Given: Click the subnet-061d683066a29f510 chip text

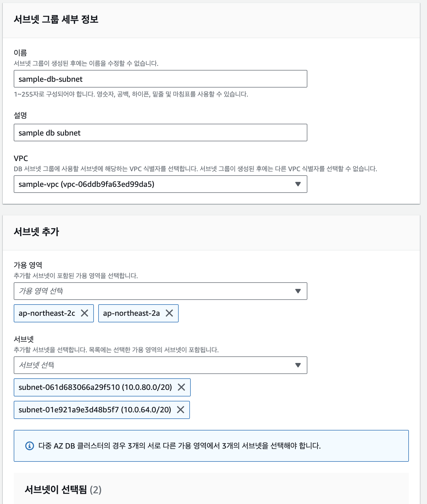Looking at the screenshot, I should [x=95, y=387].
